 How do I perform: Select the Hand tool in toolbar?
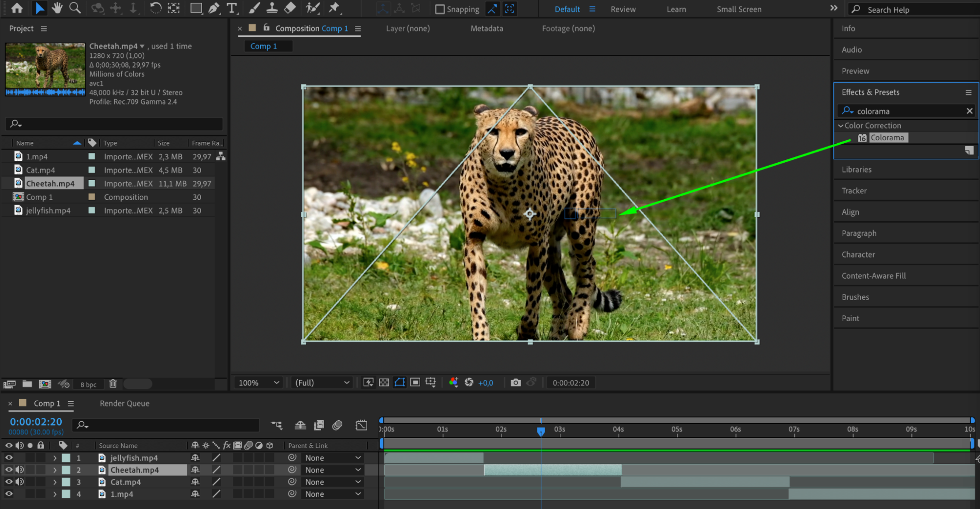point(57,8)
